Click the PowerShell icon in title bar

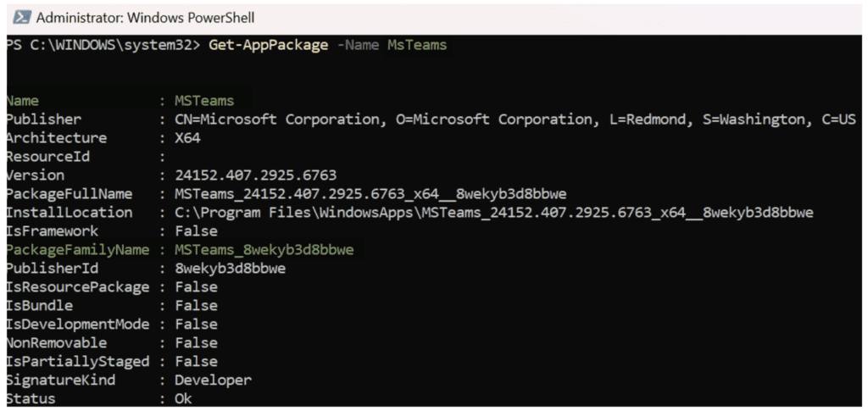21,18
